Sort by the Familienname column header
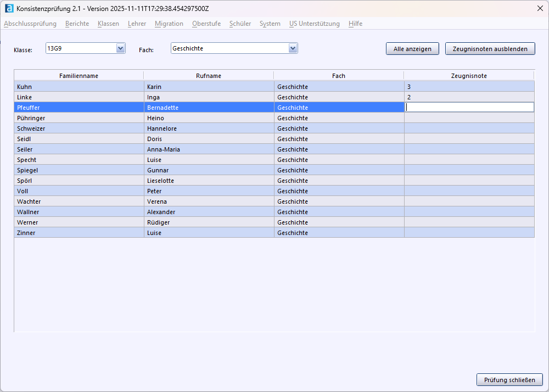 pyautogui.click(x=79, y=76)
